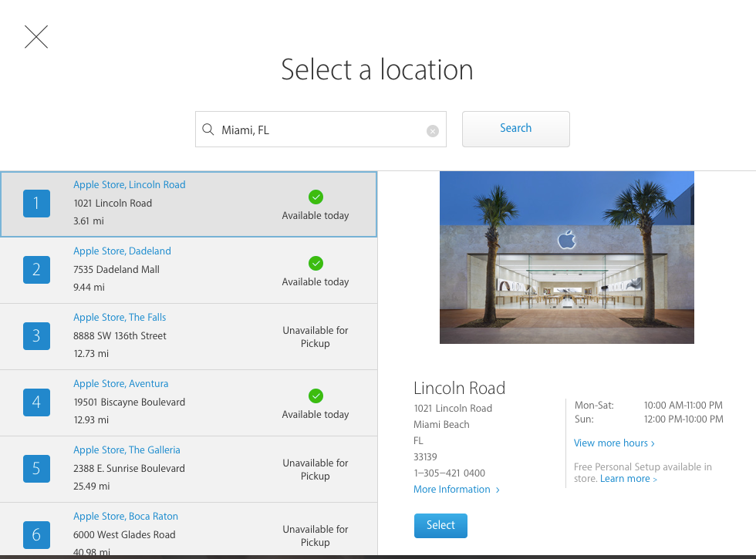The width and height of the screenshot is (756, 559).
Task: Open Learn more about Personal Setup
Action: tap(628, 479)
